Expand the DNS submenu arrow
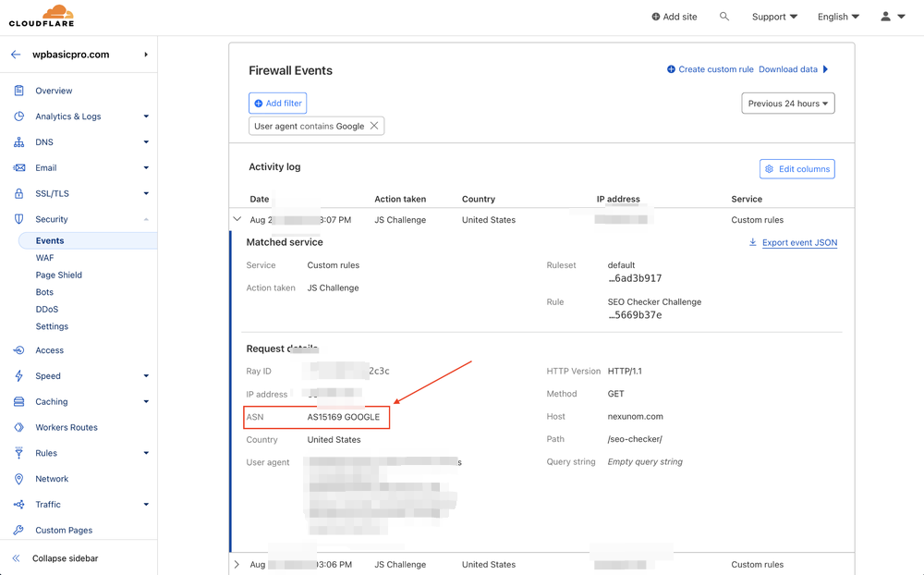 [x=146, y=142]
